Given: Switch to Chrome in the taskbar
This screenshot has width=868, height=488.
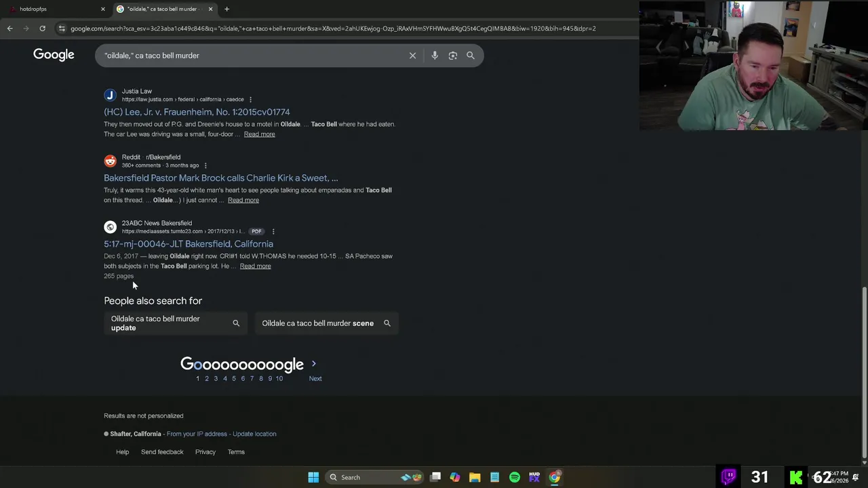Looking at the screenshot, I should point(555,477).
